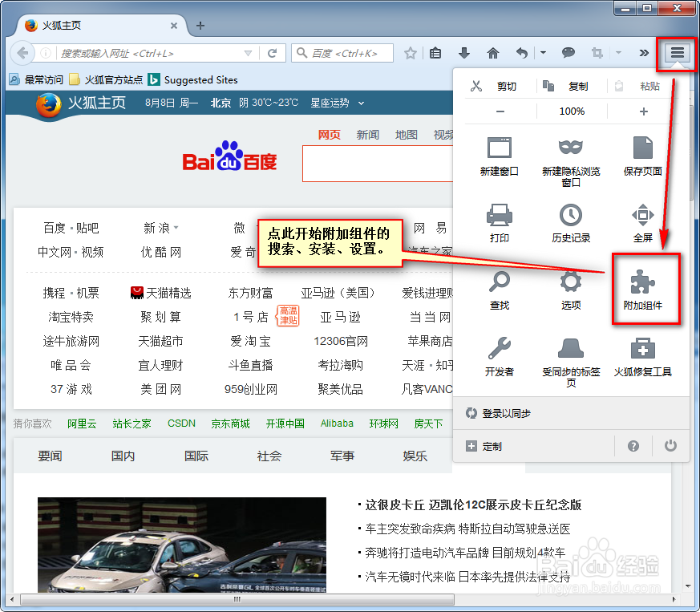The width and height of the screenshot is (700, 612).
Task: Toggle the Firefox hamburger menu closed
Action: (676, 55)
